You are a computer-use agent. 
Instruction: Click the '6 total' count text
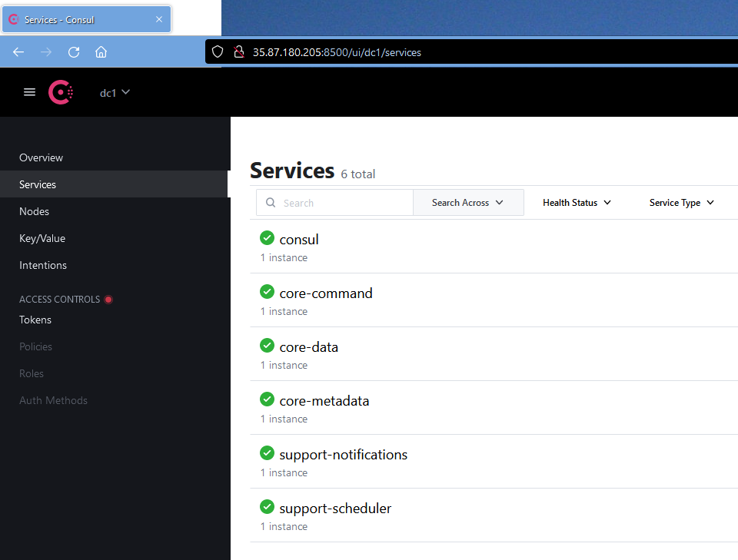358,174
